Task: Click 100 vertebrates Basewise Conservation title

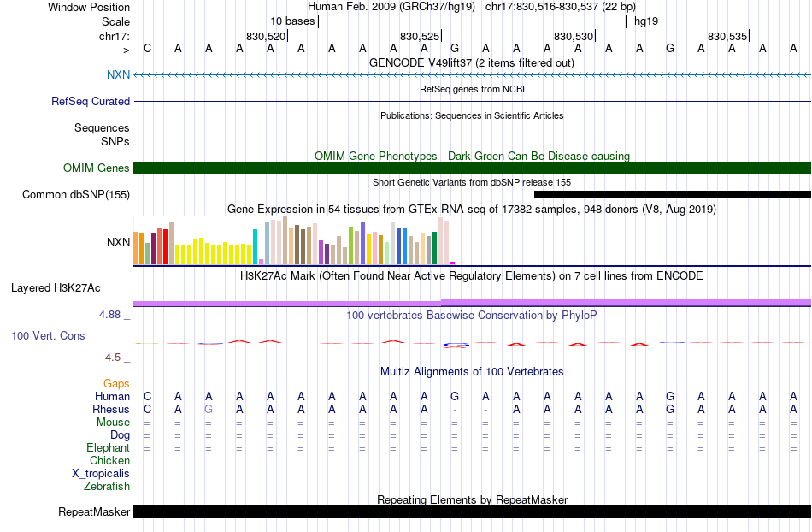Action: [472, 315]
